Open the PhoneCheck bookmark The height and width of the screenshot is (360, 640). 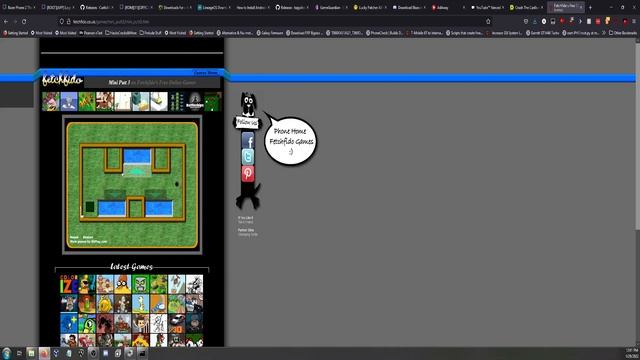coord(384,33)
